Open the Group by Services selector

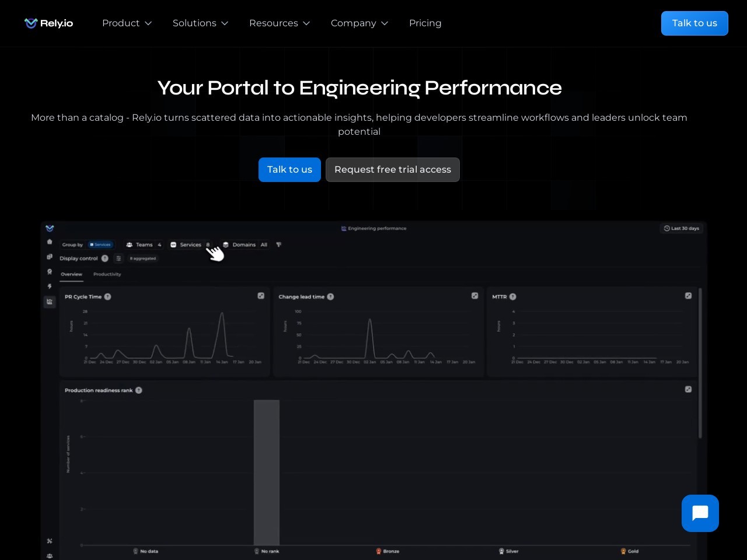coord(88,244)
